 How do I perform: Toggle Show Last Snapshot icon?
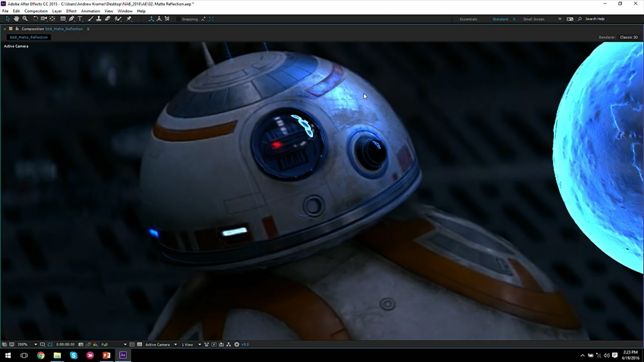(x=88, y=344)
